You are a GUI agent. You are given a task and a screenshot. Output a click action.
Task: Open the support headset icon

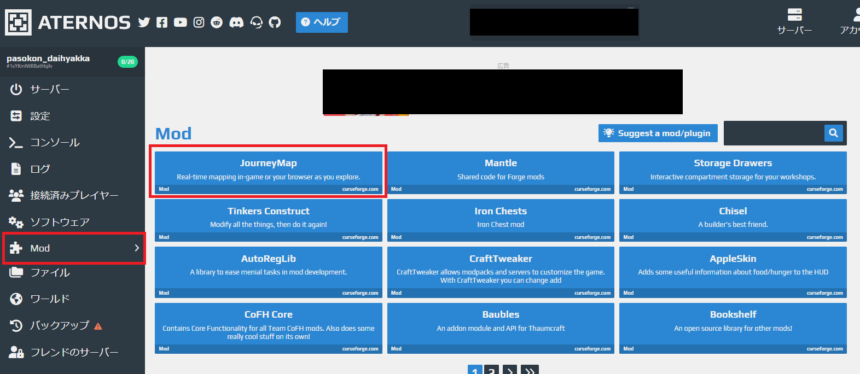tap(257, 22)
